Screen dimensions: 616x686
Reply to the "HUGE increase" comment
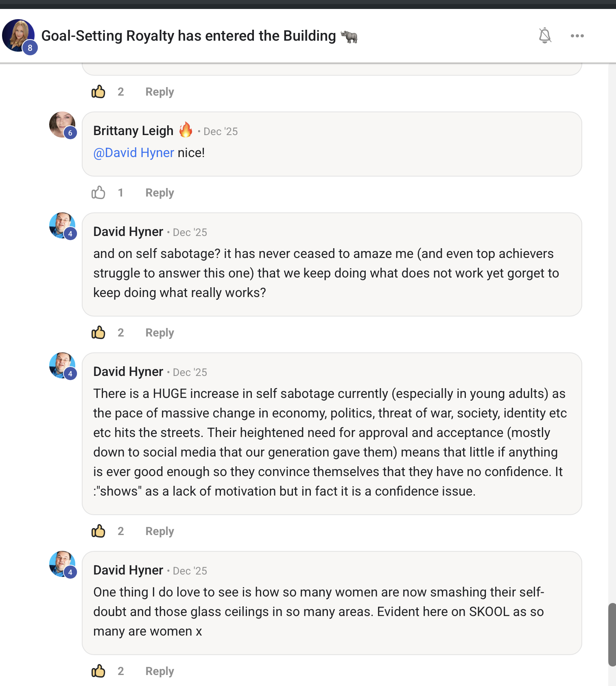[159, 531]
